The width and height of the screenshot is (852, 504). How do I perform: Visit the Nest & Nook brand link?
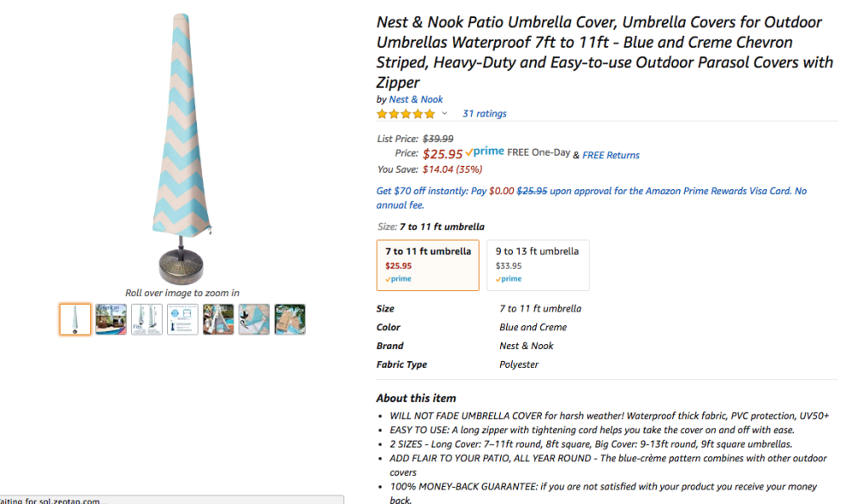(x=416, y=100)
